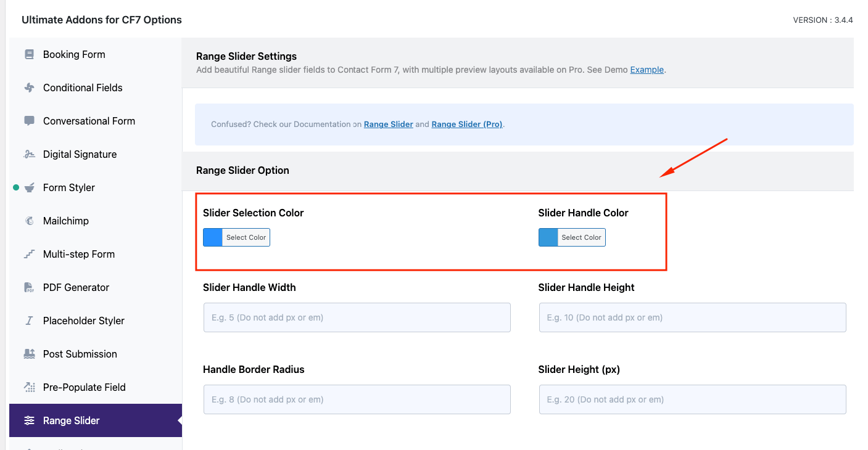Image resolution: width=868 pixels, height=450 pixels.
Task: Click the Booking Form book icon
Action: coord(29,54)
